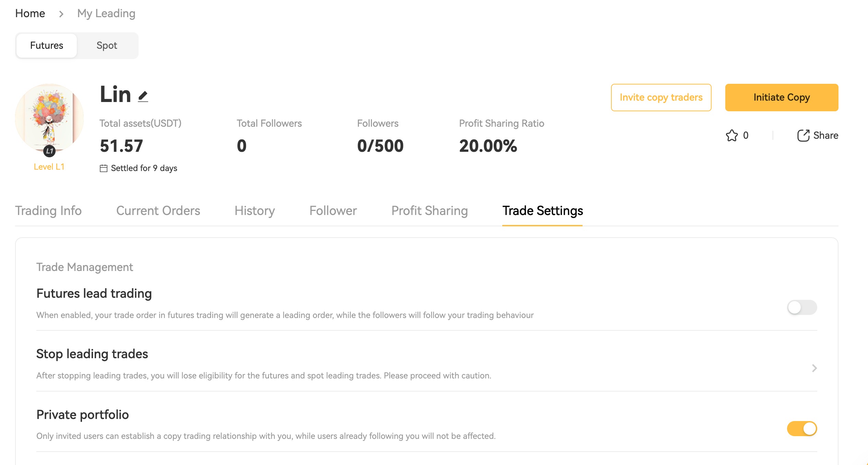Enable the Futures lead trading switch
The image size is (868, 465).
801,307
